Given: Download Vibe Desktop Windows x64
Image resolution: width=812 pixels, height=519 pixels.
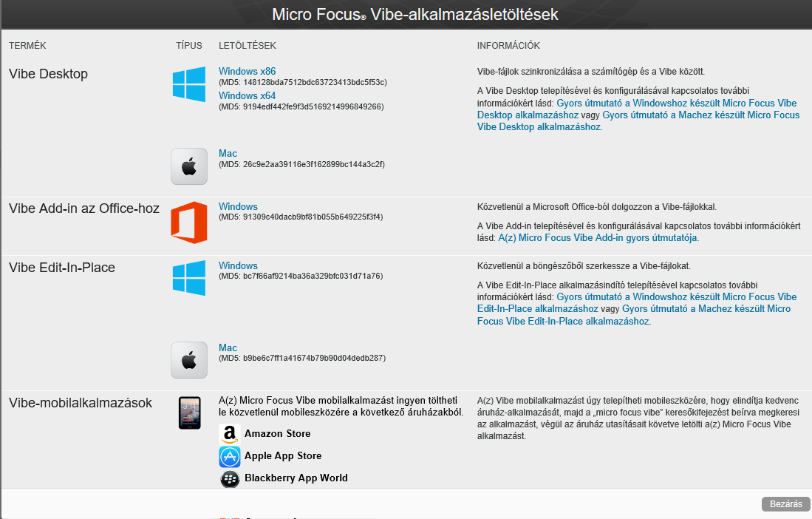Looking at the screenshot, I should 247,96.
